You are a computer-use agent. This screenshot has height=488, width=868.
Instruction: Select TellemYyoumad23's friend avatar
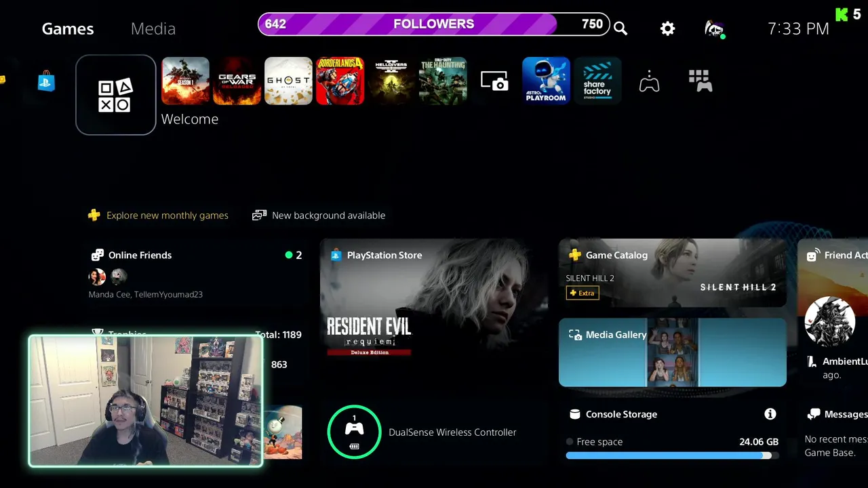(x=119, y=277)
